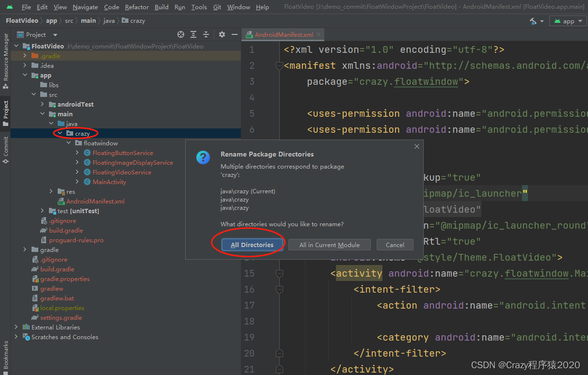Expand the res folder

pyautogui.click(x=51, y=191)
